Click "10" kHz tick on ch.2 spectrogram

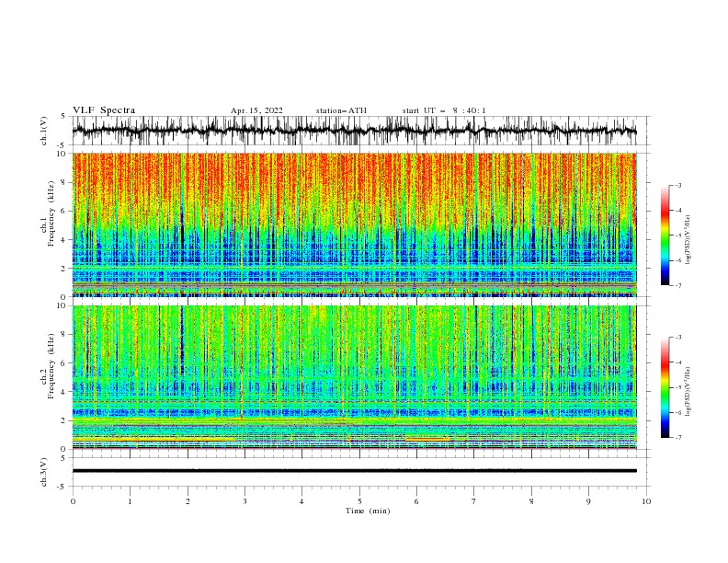point(63,305)
